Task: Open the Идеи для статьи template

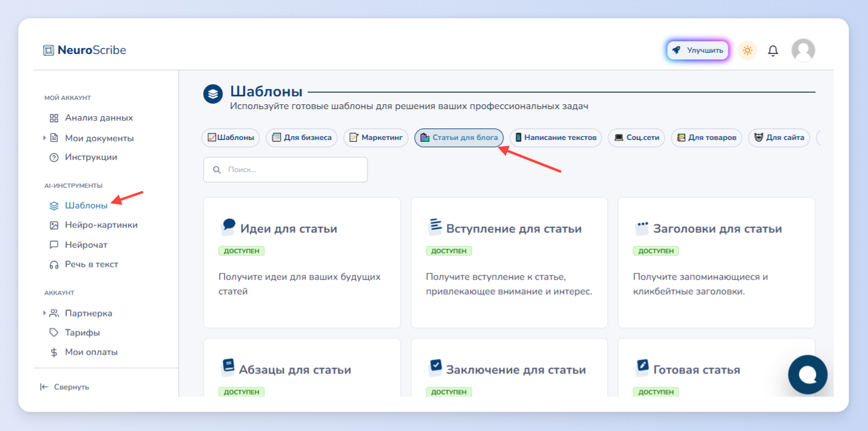Action: (302, 262)
